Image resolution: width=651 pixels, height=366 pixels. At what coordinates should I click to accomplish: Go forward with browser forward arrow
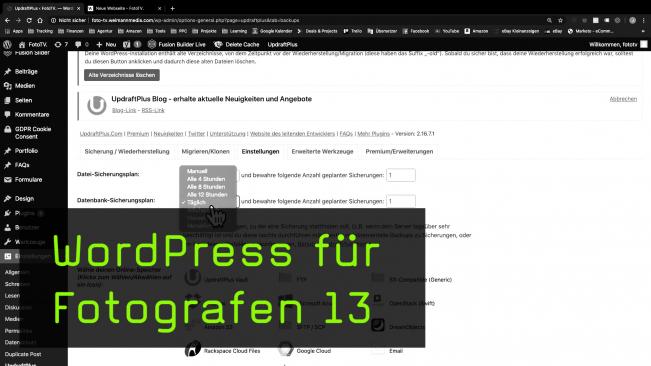(x=18, y=20)
